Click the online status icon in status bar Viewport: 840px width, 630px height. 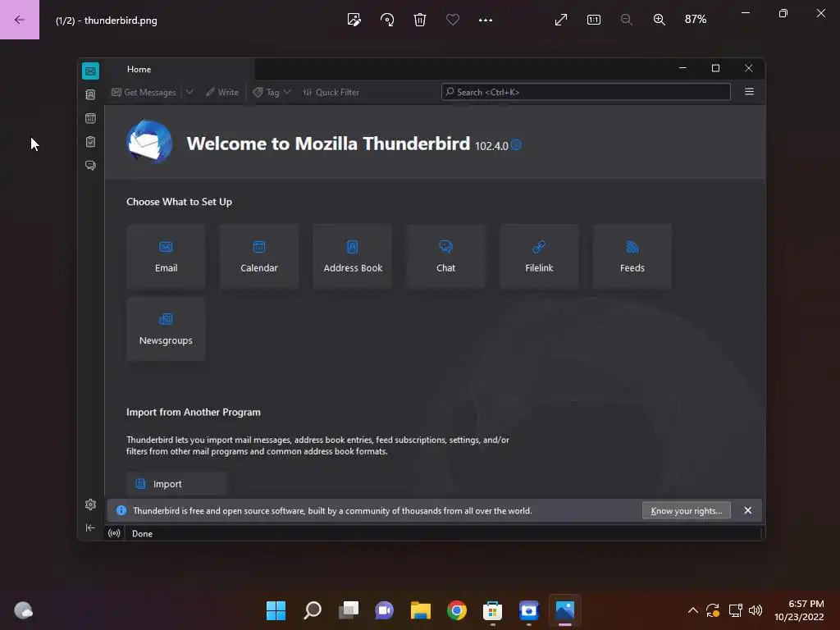114,533
